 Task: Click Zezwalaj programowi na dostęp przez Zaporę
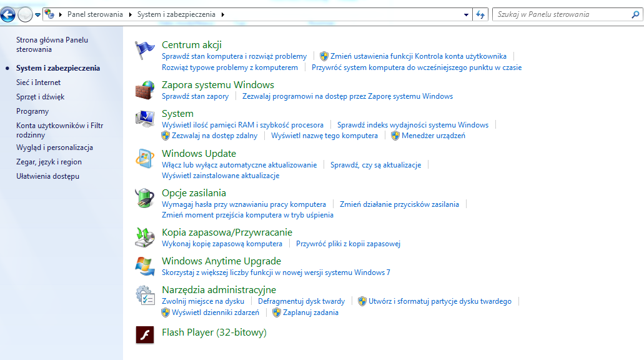[347, 96]
